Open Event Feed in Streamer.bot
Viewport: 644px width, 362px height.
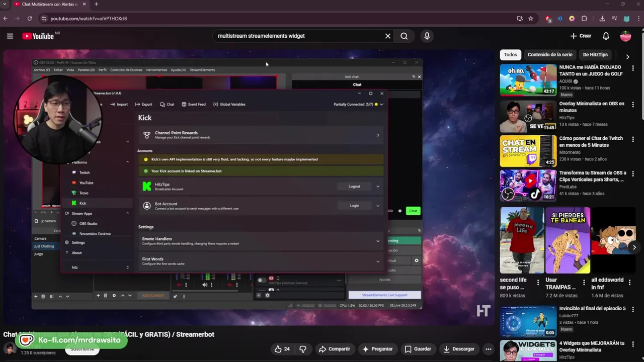tap(193, 105)
